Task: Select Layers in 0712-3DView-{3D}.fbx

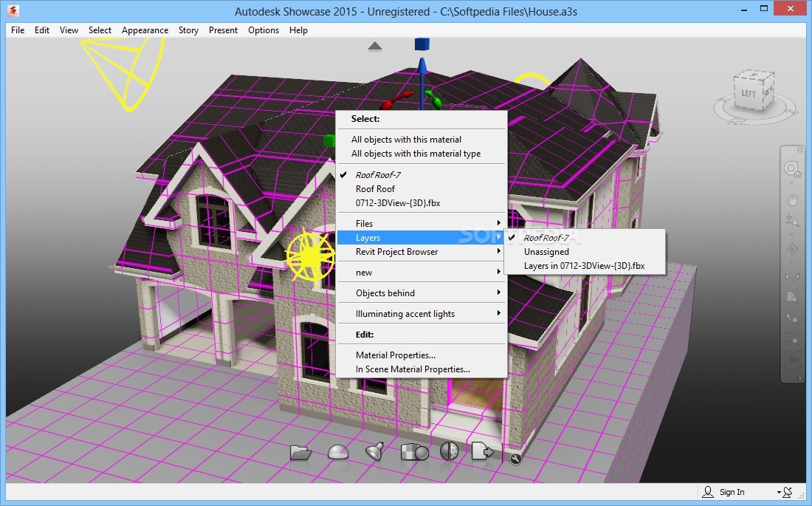Action: [585, 265]
